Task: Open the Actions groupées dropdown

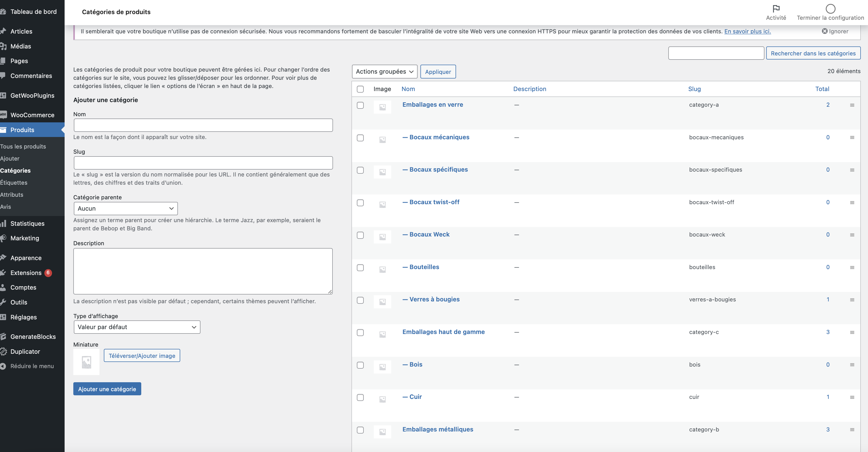Action: [x=385, y=72]
